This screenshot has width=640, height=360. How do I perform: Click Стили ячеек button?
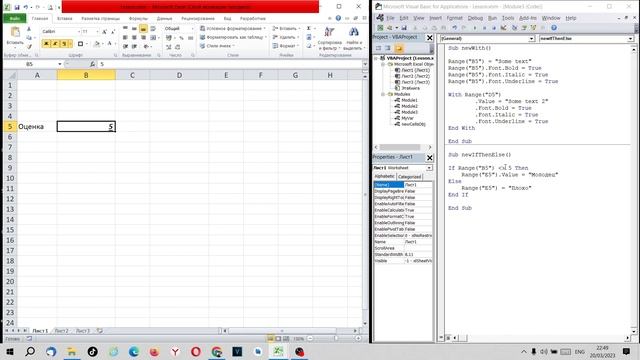coord(218,46)
